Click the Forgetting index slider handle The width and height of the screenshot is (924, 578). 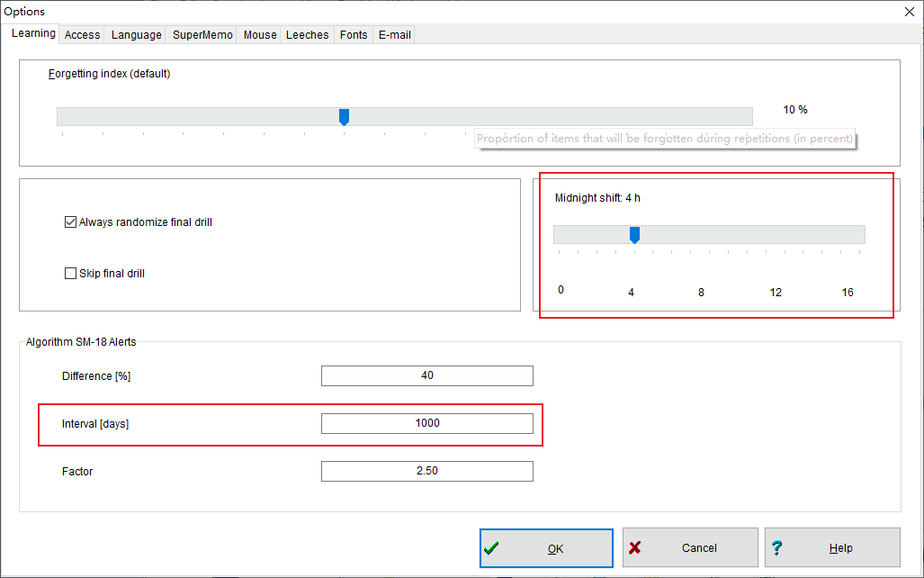[x=344, y=117]
